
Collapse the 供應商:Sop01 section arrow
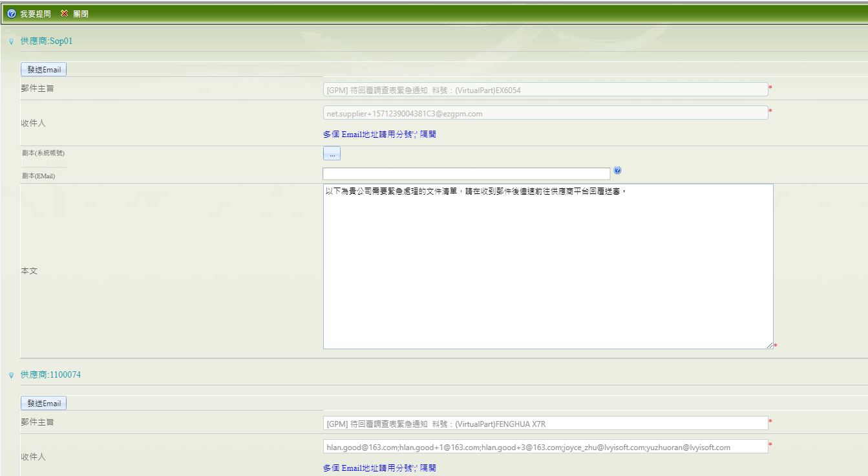(x=12, y=41)
